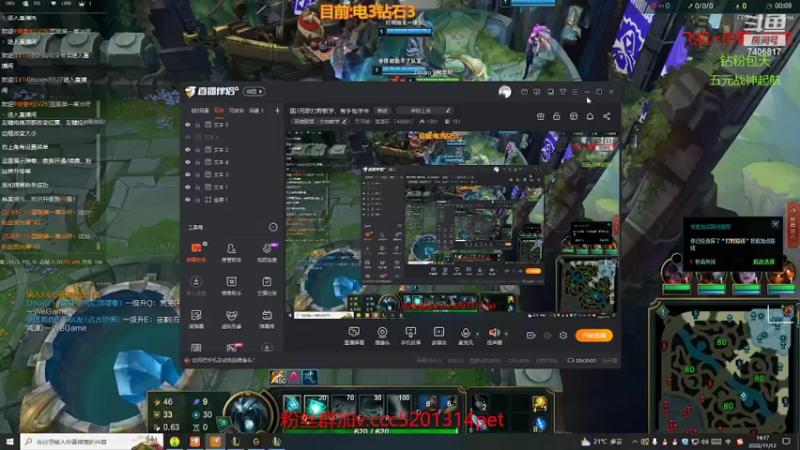This screenshot has width=800, height=450.
Task: Toggle preview eye icon beside the settings gear
Action: tap(547, 335)
